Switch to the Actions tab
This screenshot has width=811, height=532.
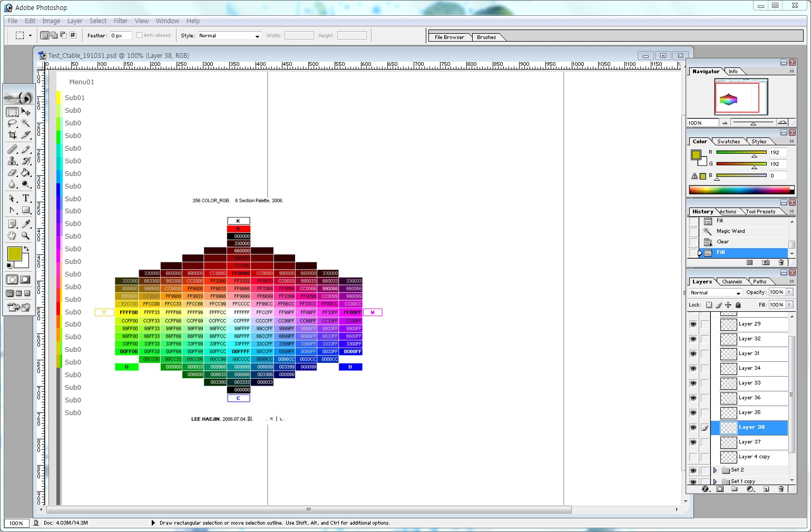coord(728,212)
